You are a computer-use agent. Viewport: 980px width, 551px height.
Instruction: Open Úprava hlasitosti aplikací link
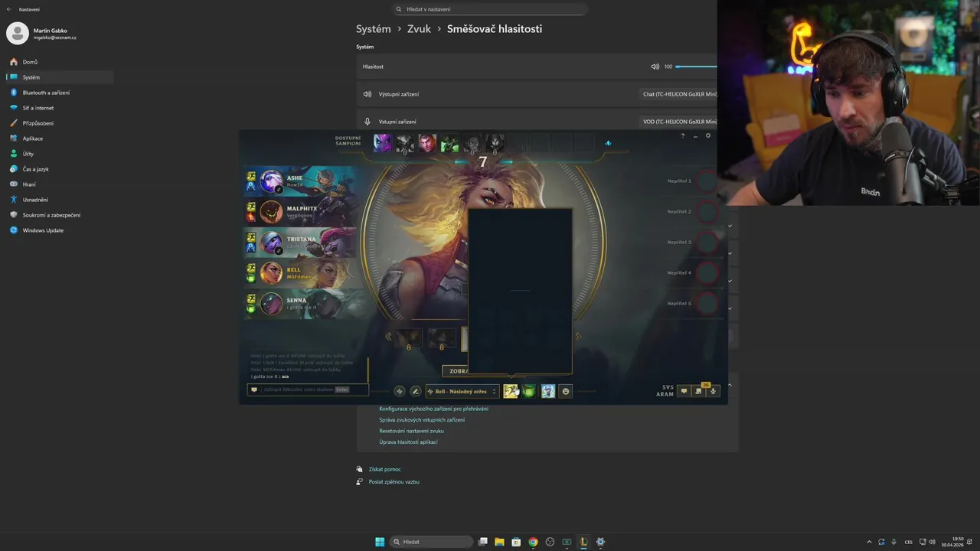click(408, 442)
